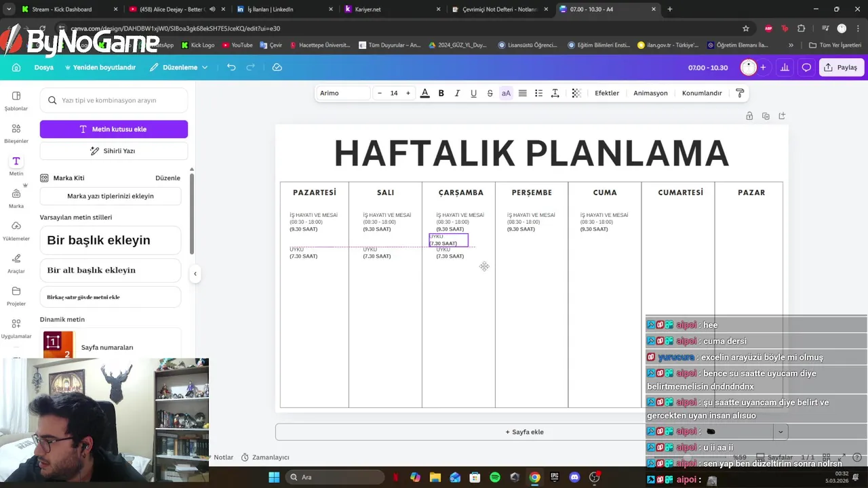
Task: Open the Windows Start menu
Action: point(274,477)
